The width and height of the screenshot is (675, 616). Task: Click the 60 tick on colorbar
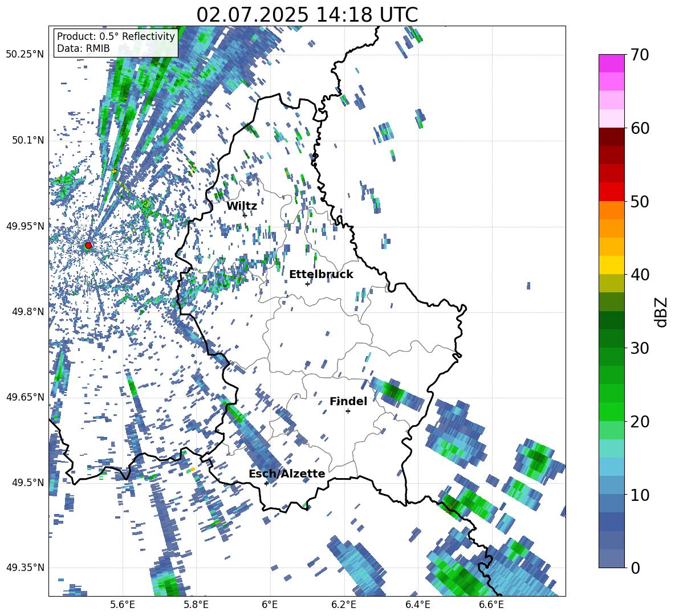click(x=640, y=128)
